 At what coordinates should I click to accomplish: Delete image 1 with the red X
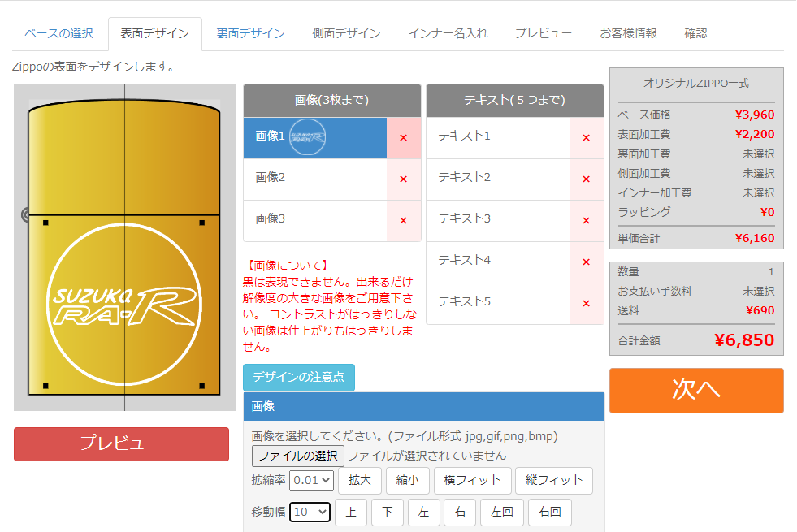pos(403,137)
